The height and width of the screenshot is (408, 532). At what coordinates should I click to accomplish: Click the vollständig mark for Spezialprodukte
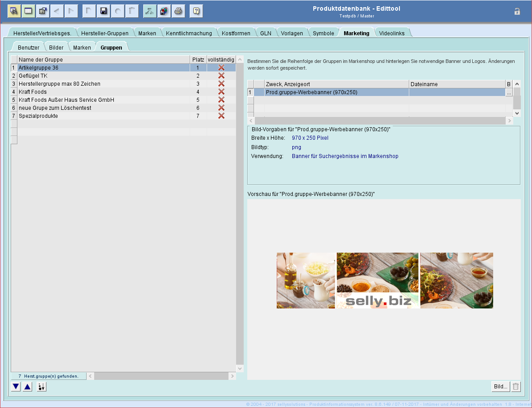[221, 116]
